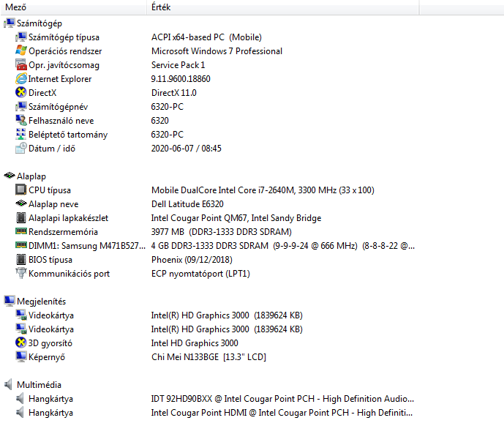Click the Service Pack 1 value
The height and width of the screenshot is (434, 504).
coord(178,65)
